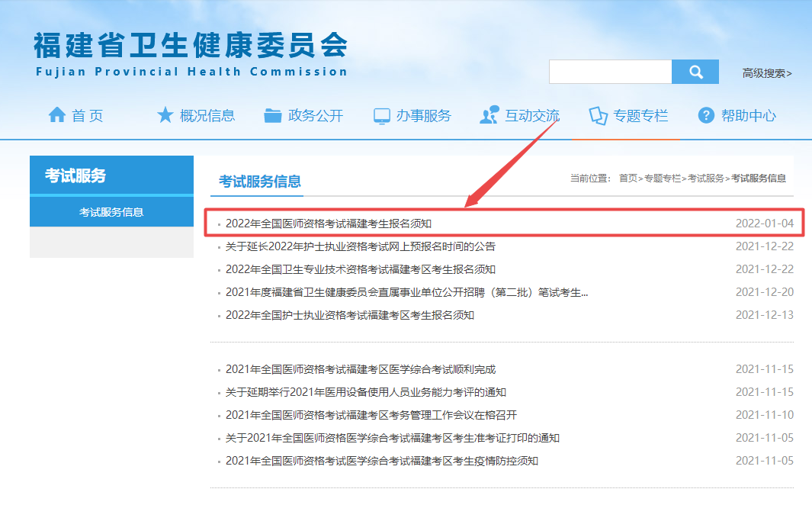
Task: Open 2021年全国医师资格考试医学综合考试福建考区考生疫情防控须知
Action: 381,461
